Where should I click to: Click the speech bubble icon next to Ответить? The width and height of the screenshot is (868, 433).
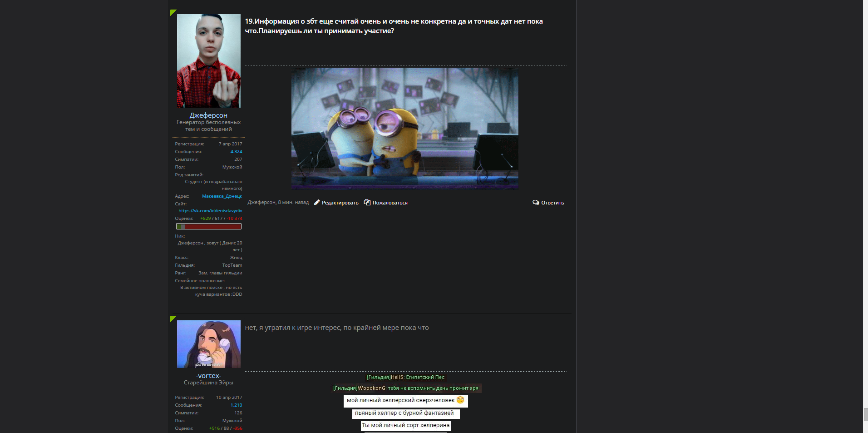[536, 203]
